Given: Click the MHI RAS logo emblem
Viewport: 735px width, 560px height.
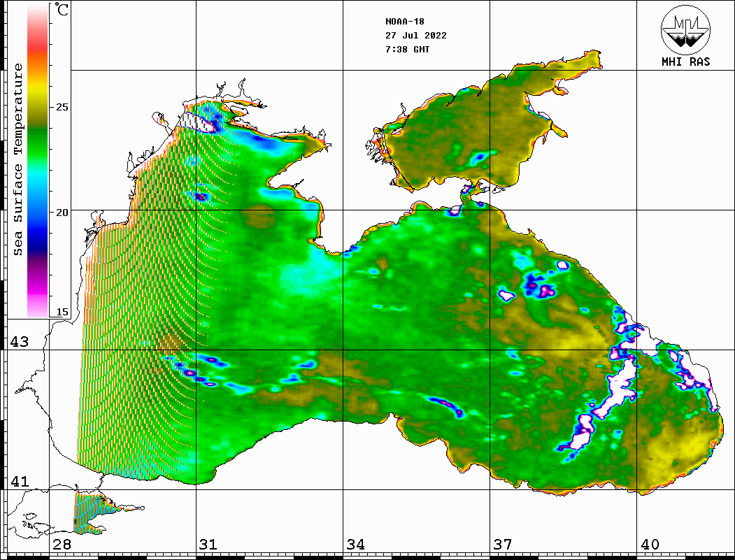Looking at the screenshot, I should [x=685, y=29].
